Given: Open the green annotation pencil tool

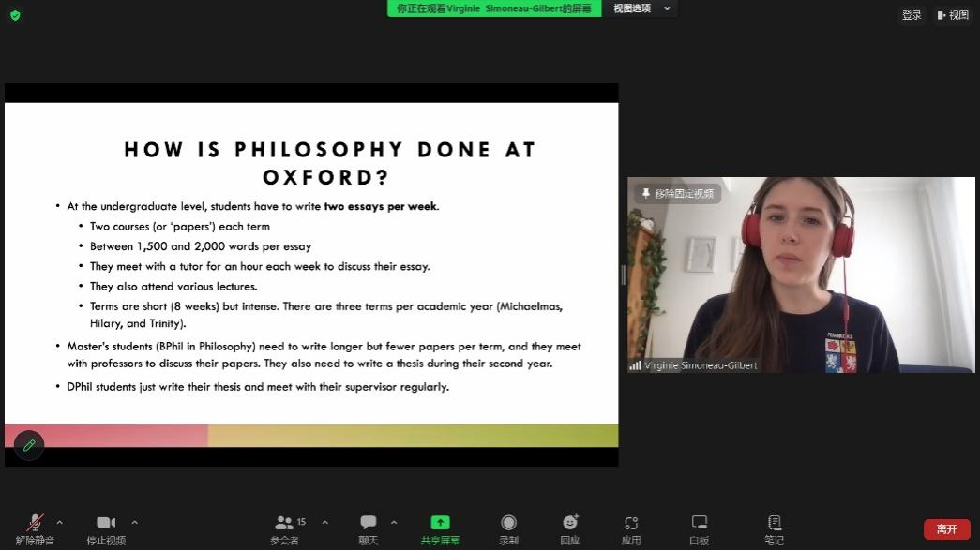Looking at the screenshot, I should coord(29,445).
